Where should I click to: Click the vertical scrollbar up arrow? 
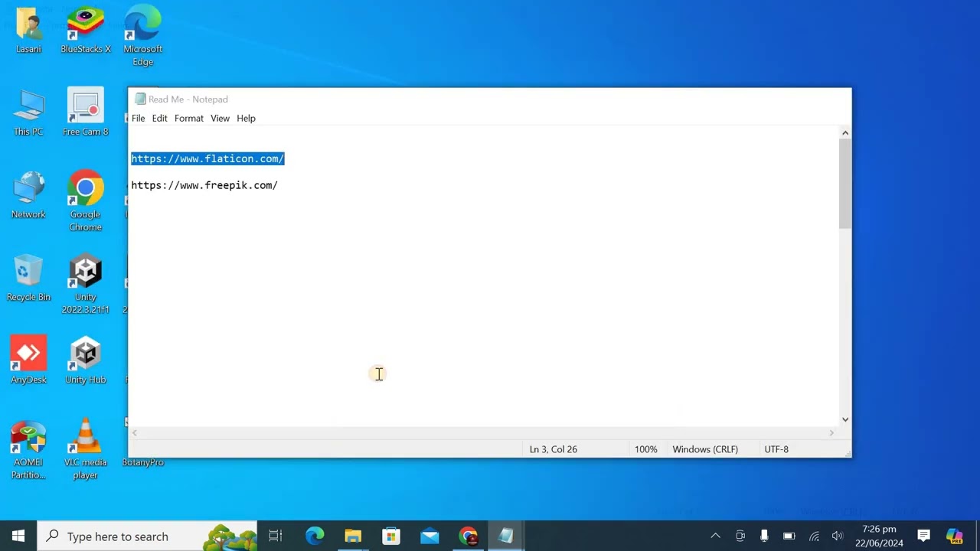[x=845, y=133]
